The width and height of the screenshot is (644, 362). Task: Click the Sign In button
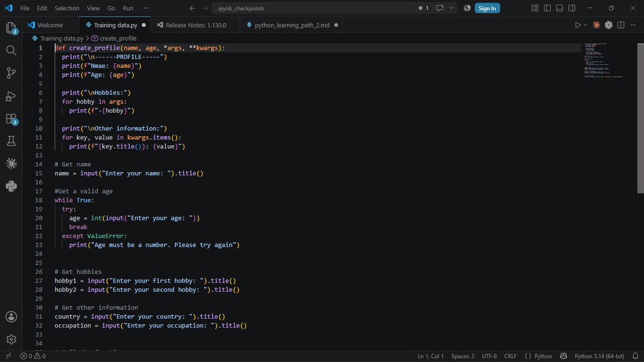pyautogui.click(x=487, y=8)
